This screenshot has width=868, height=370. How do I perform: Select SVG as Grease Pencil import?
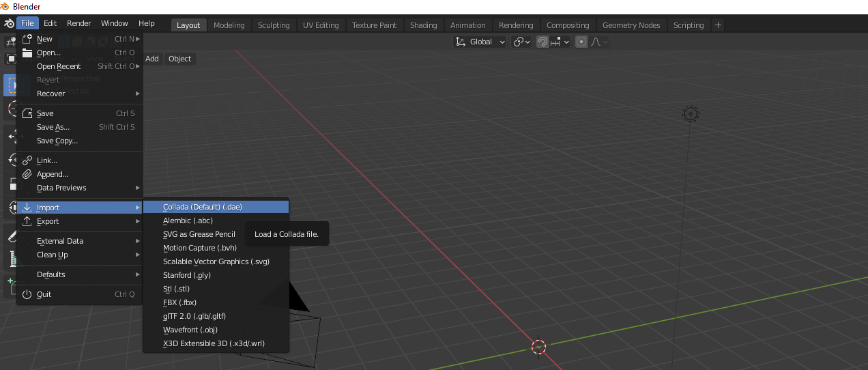(216, 234)
